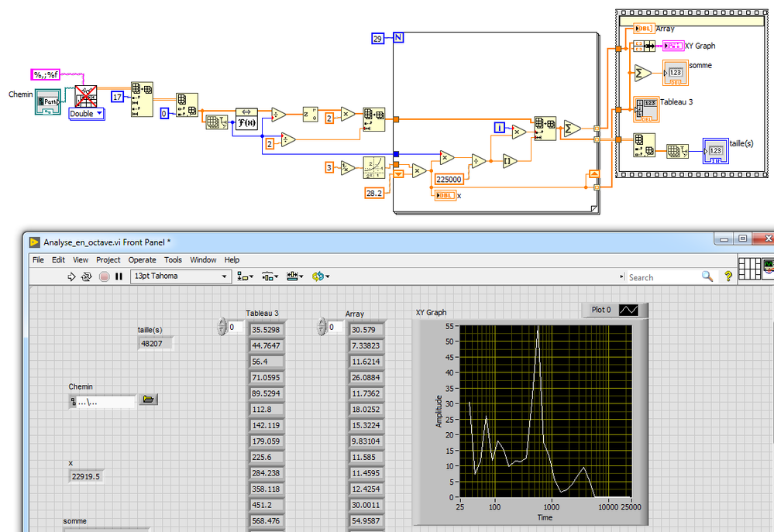Viewport: 774px width, 532px height.
Task: Click the Run Continuously button
Action: [x=86, y=277]
